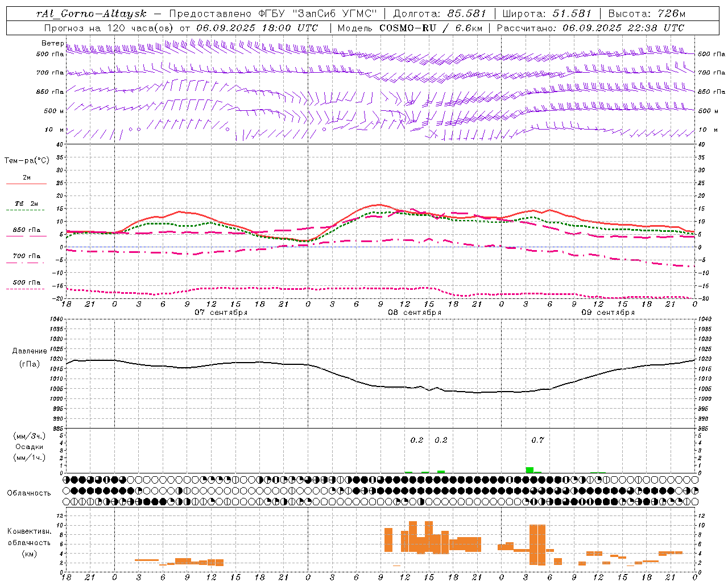Click the Конвективн. label of convective cloud panel
The height and width of the screenshot is (582, 728).
pos(30,531)
